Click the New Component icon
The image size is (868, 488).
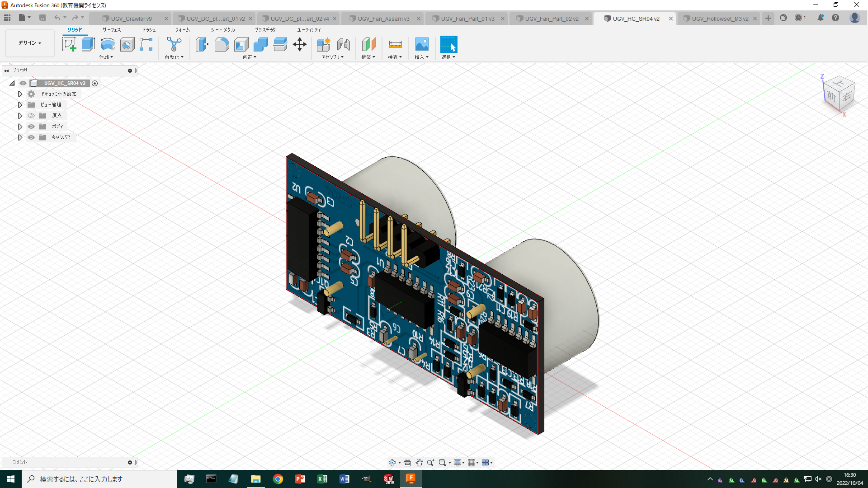324,44
